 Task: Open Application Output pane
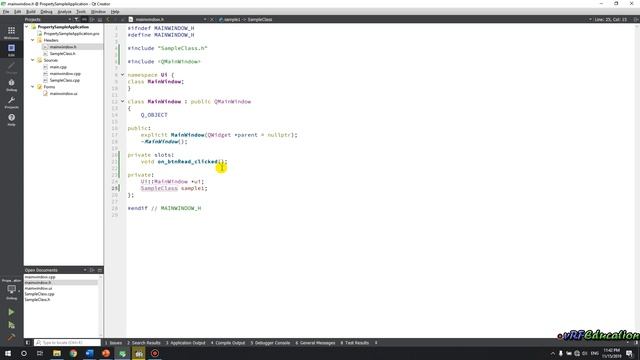(x=186, y=343)
